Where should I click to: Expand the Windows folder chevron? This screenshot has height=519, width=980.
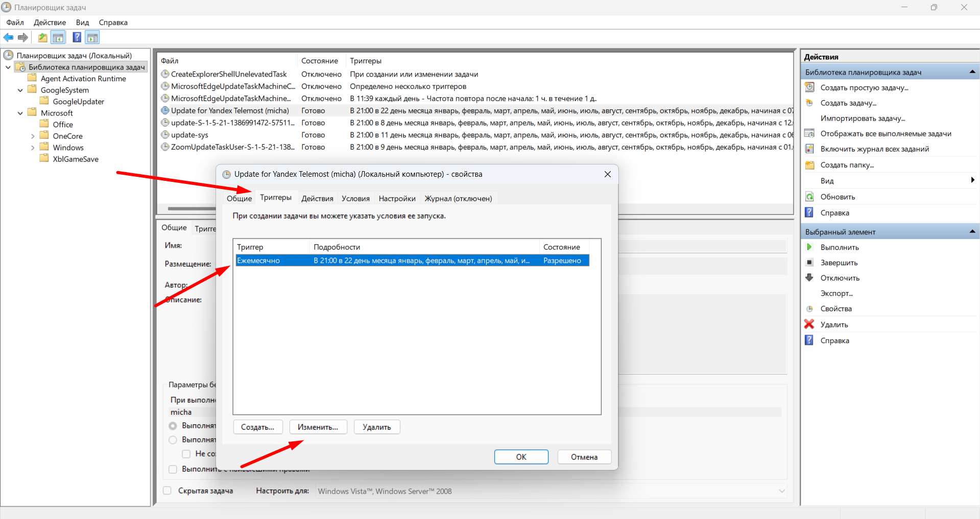pos(33,148)
